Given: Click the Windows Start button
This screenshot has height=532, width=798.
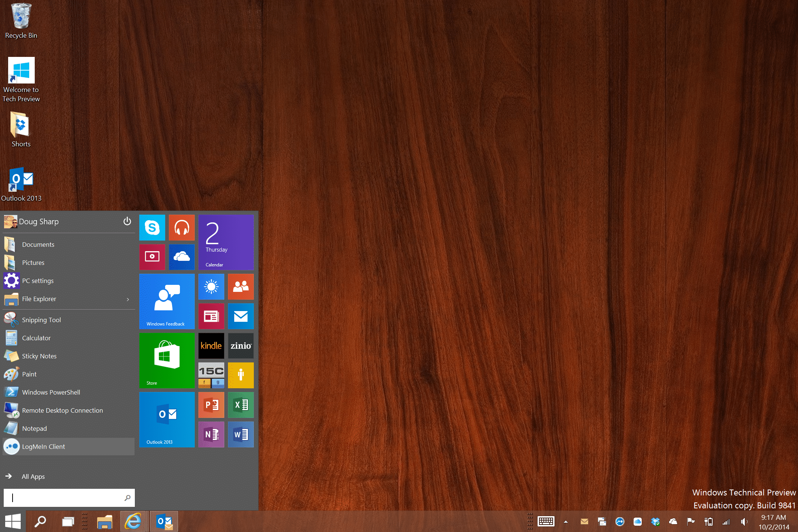Looking at the screenshot, I should tap(13, 521).
